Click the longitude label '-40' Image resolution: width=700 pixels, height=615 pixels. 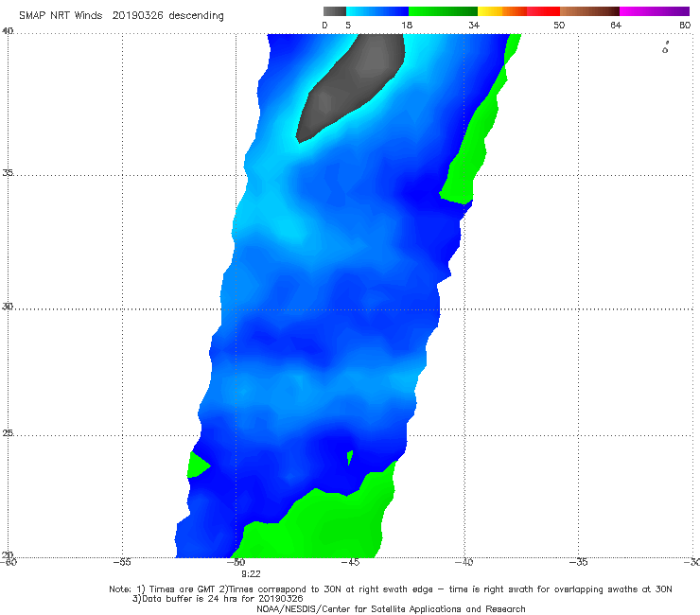[464, 562]
